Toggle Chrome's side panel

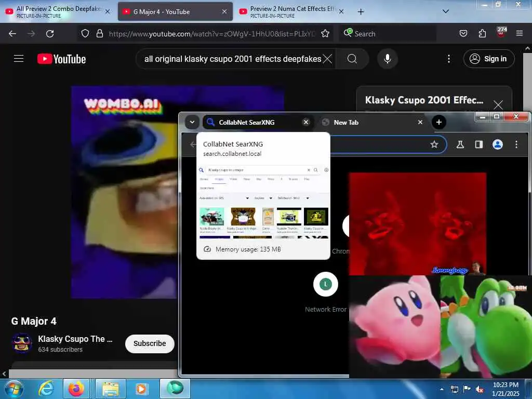[x=478, y=144]
